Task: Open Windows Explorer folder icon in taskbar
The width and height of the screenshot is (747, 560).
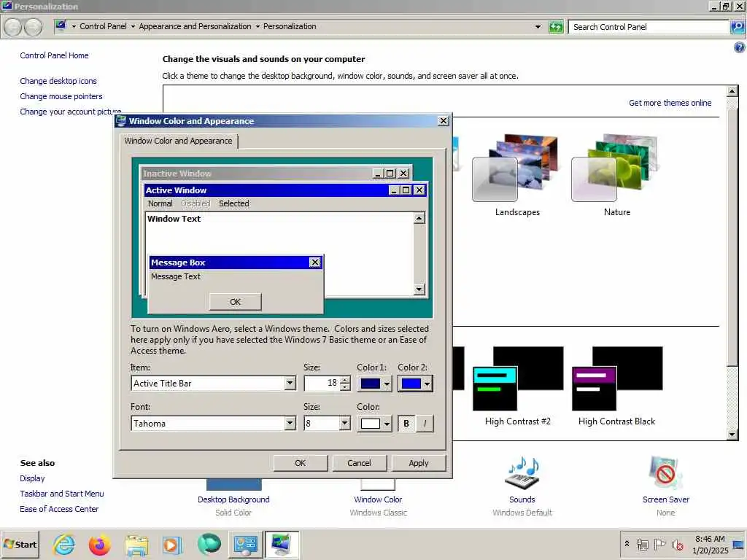Action: [136, 544]
